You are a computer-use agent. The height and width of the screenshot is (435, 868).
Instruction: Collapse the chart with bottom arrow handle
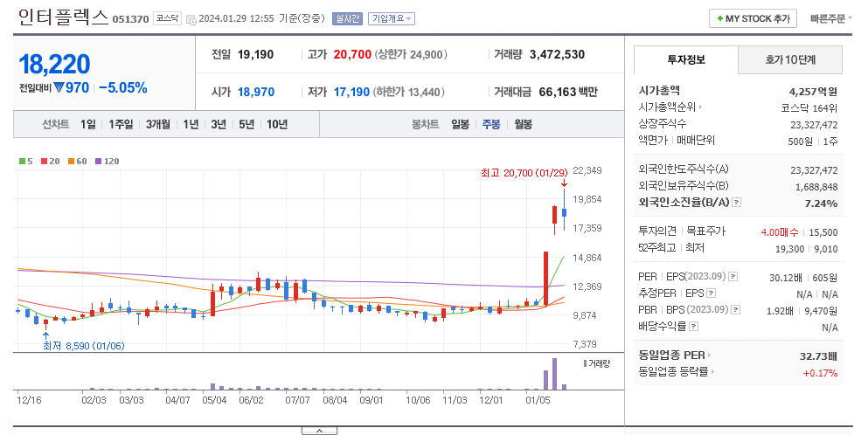point(319,431)
